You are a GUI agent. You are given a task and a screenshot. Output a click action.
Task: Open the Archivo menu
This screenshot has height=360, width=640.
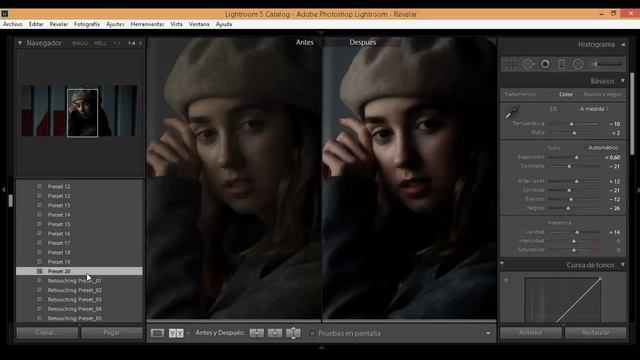(x=13, y=24)
